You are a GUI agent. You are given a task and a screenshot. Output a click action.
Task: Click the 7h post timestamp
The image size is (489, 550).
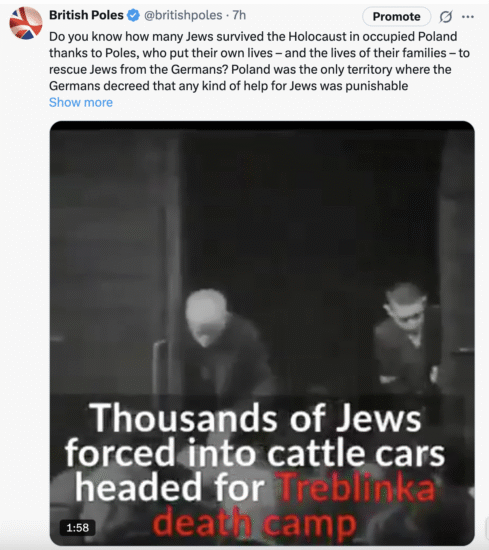coord(239,15)
